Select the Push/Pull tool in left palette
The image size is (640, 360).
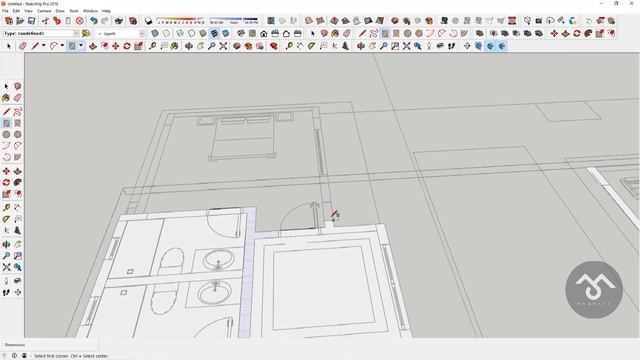tap(18, 171)
